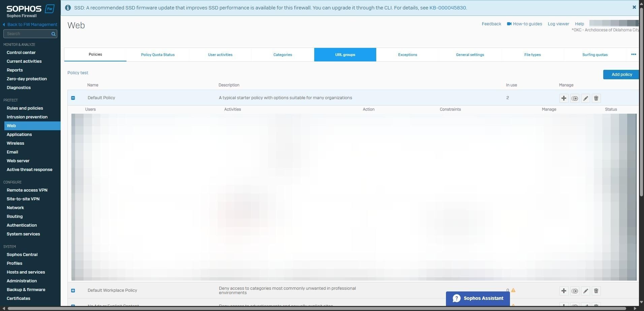Image resolution: width=644 pixels, height=311 pixels.
Task: Open the User activities tab
Action: tap(220, 55)
